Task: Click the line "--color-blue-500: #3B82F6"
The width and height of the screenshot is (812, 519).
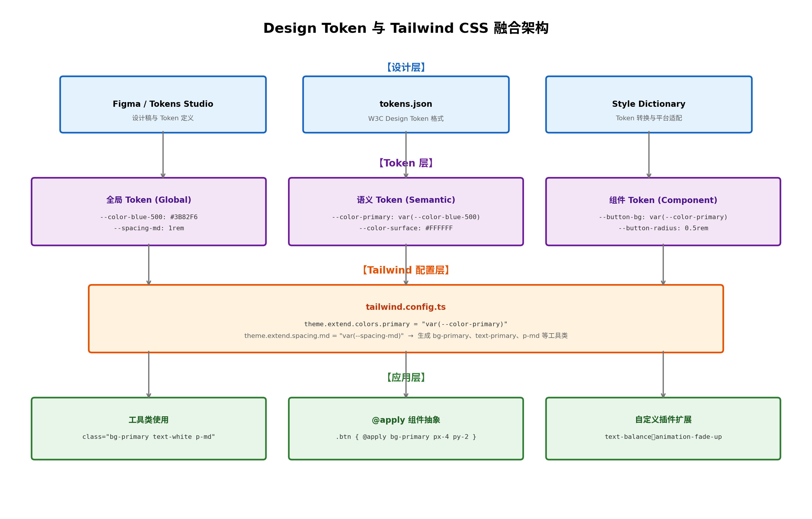Action: (149, 217)
